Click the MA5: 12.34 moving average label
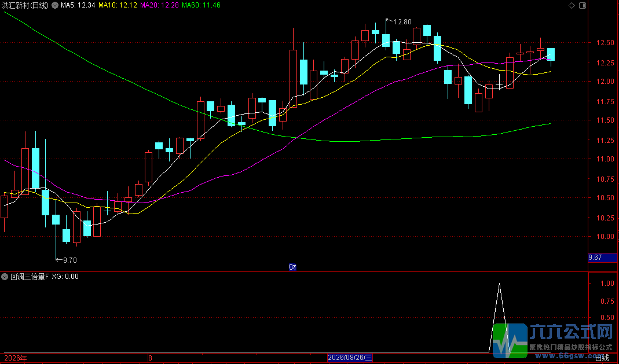This screenshot has width=619, height=364. (78, 6)
